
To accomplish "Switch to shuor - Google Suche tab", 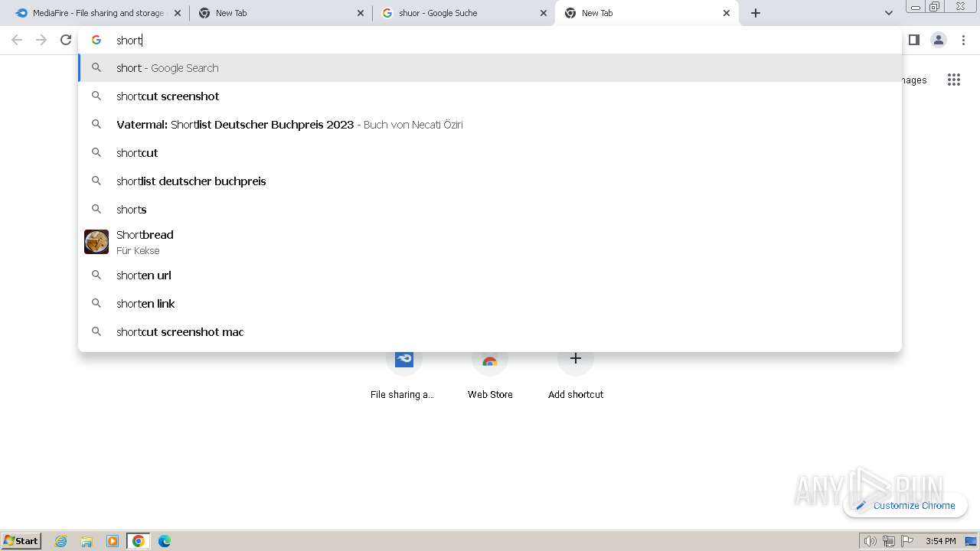I will pos(463,13).
